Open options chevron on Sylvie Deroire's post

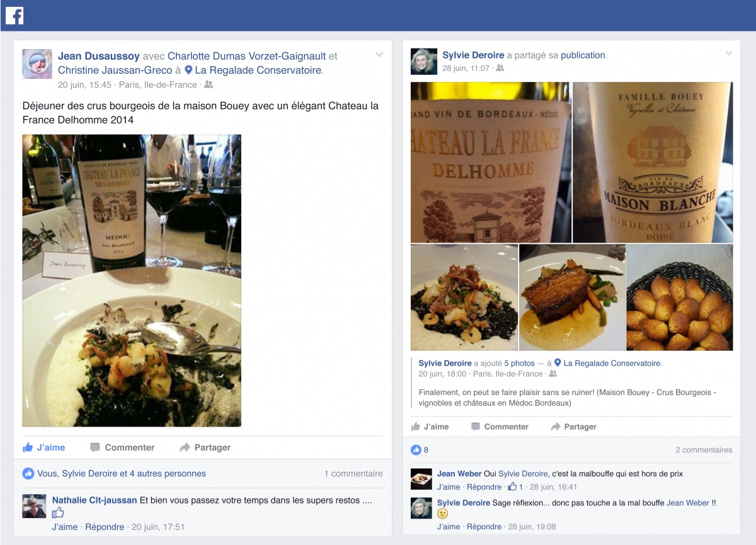coord(729,54)
